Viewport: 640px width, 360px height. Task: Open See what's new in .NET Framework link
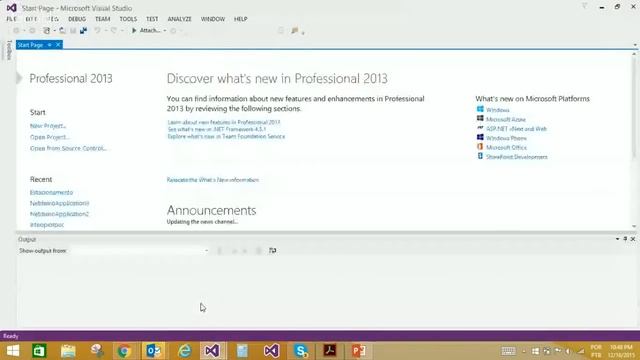[x=217, y=129]
